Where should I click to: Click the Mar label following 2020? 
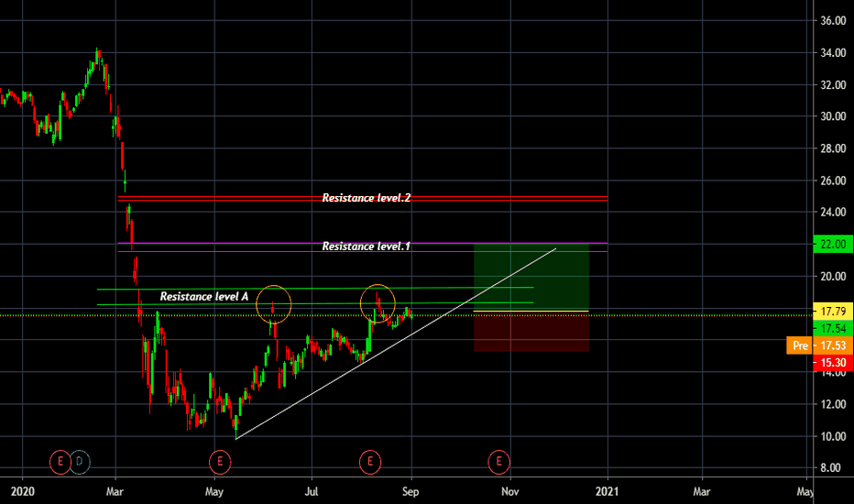[x=115, y=491]
